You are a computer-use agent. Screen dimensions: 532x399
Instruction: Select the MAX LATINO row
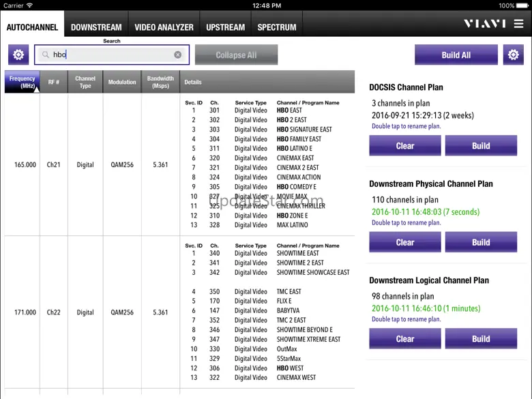click(267, 225)
